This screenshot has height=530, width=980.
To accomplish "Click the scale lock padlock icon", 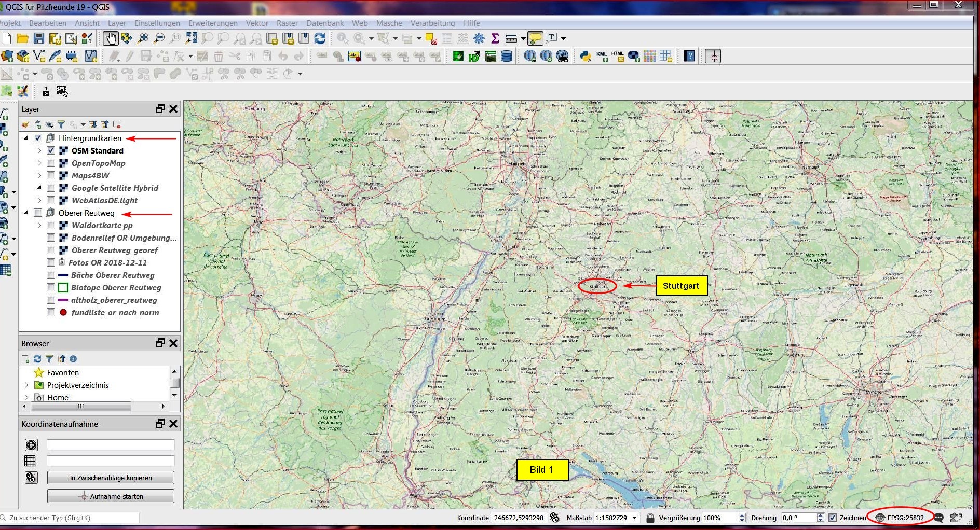I will pos(650,518).
